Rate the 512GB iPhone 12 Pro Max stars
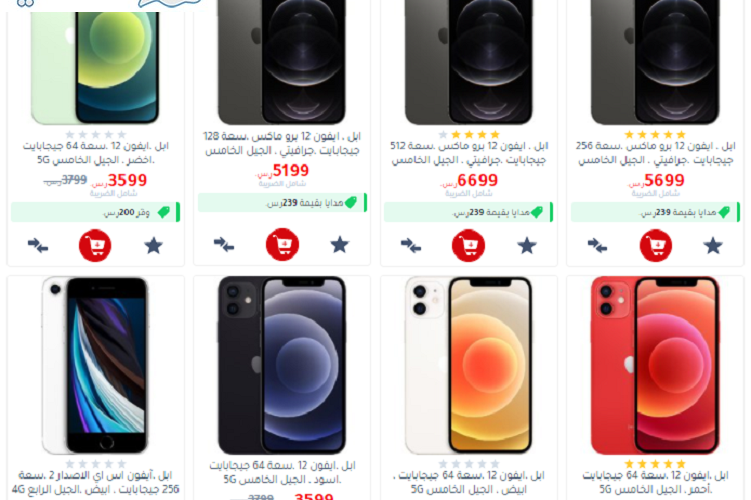751x500 pixels. (469, 135)
